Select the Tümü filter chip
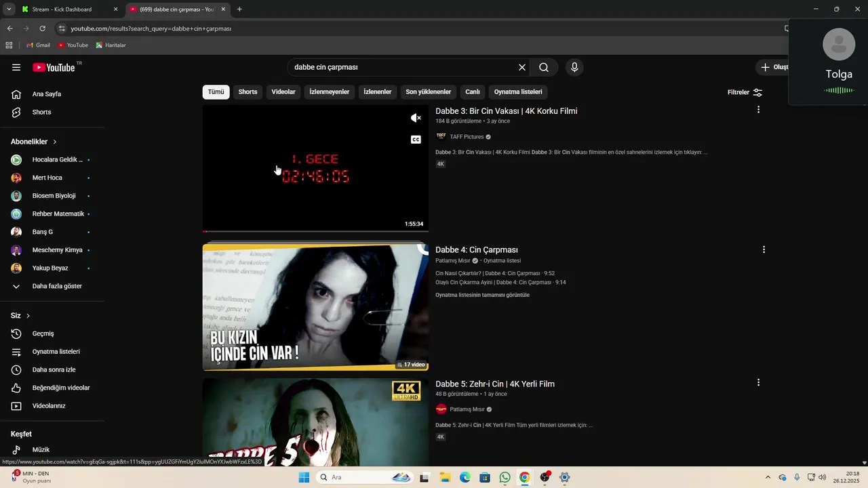This screenshot has width=868, height=488. pos(216,92)
